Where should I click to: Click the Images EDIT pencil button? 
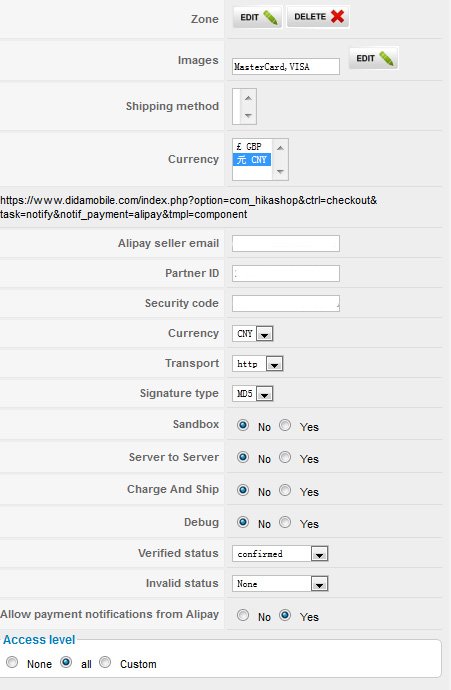(x=374, y=59)
